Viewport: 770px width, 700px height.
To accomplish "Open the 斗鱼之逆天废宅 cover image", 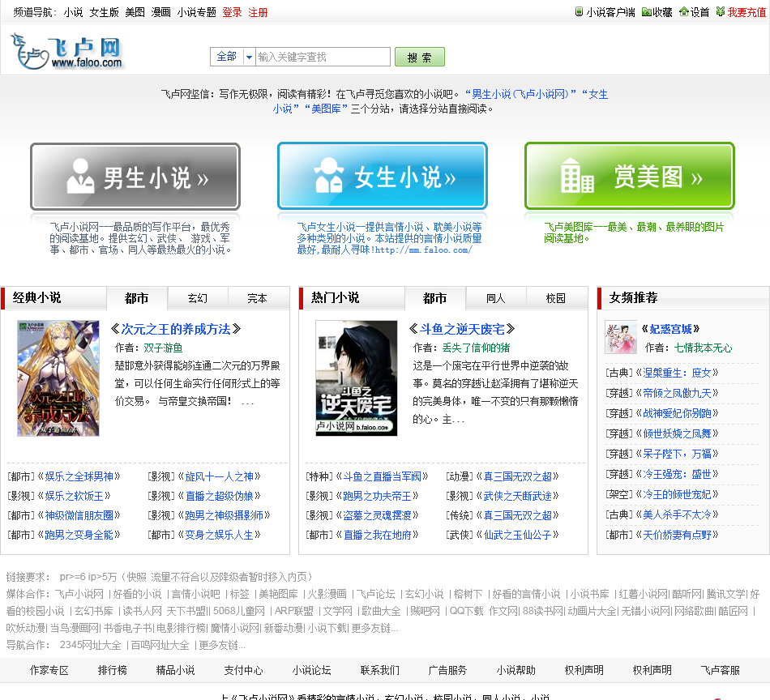I will (356, 378).
